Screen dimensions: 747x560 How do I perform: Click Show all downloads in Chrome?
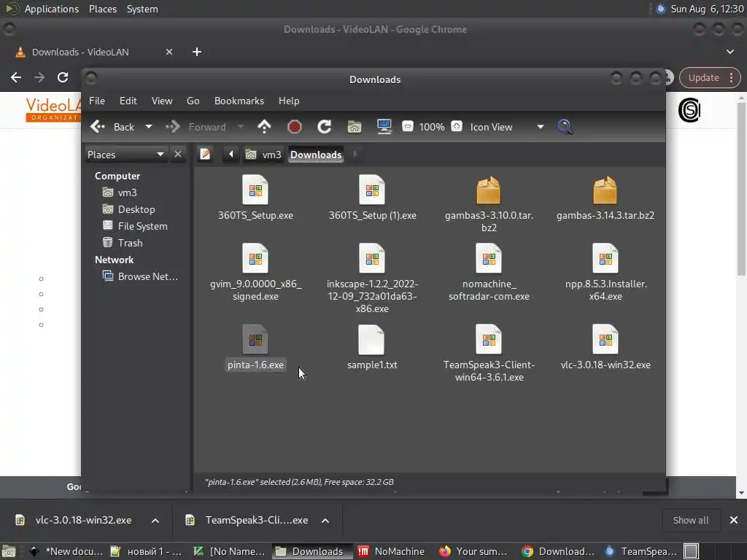tap(690, 521)
